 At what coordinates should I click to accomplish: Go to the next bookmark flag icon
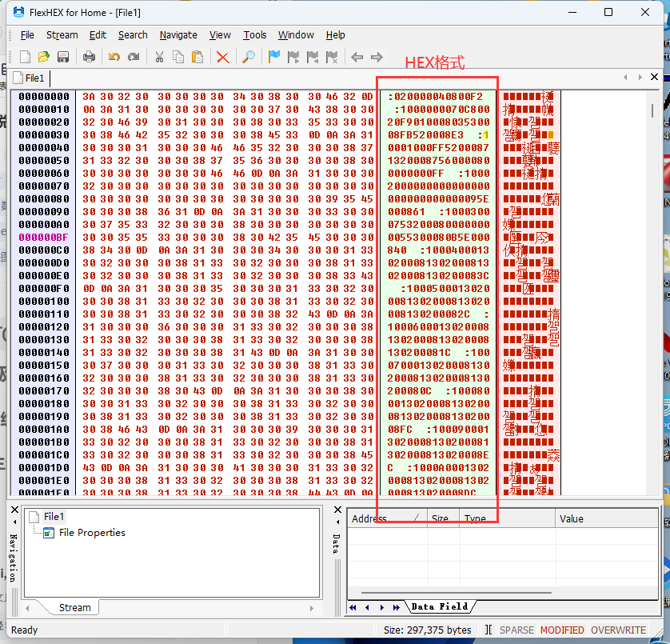[x=293, y=57]
